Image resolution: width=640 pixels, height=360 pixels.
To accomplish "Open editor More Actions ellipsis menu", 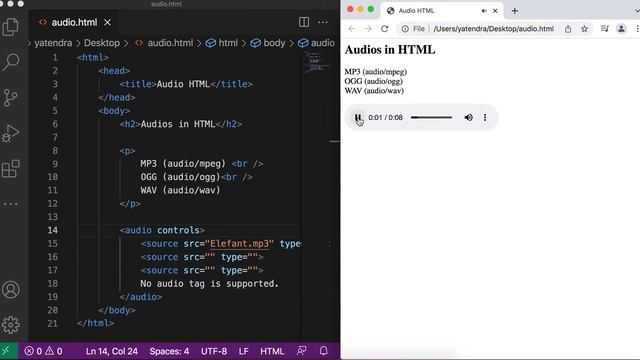I will pyautogui.click(x=323, y=22).
